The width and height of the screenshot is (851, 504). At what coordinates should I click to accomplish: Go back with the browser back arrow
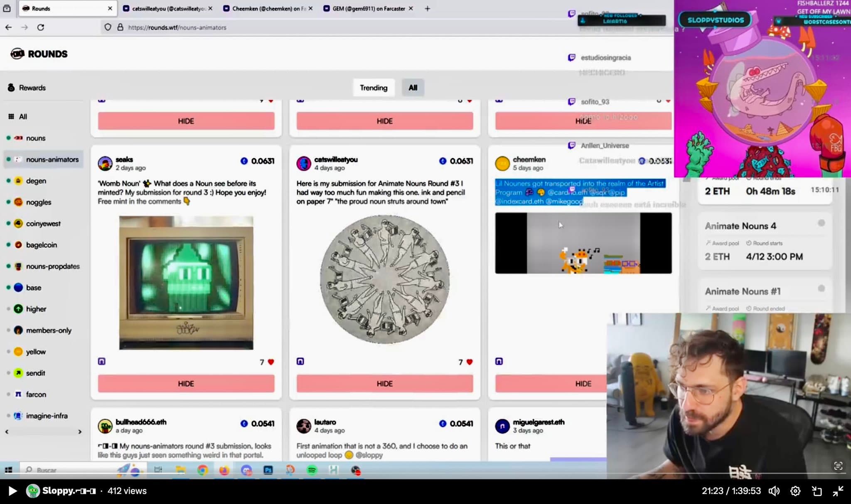pyautogui.click(x=8, y=27)
